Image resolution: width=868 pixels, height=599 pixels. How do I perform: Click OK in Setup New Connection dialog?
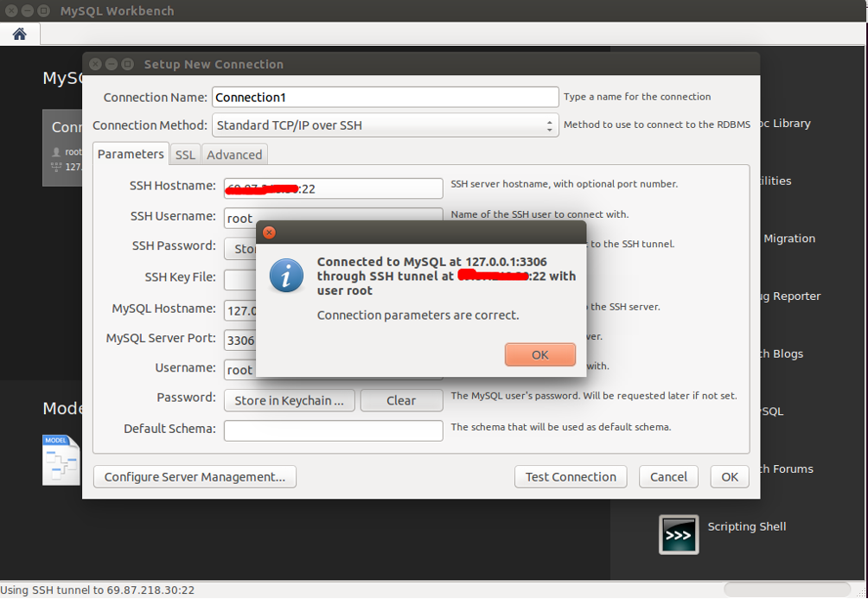(x=730, y=476)
